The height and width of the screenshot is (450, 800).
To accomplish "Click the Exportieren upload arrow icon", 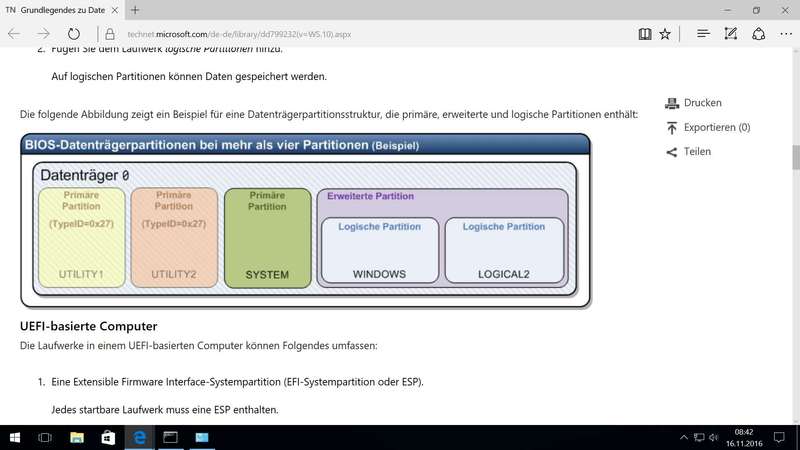I will pyautogui.click(x=672, y=128).
